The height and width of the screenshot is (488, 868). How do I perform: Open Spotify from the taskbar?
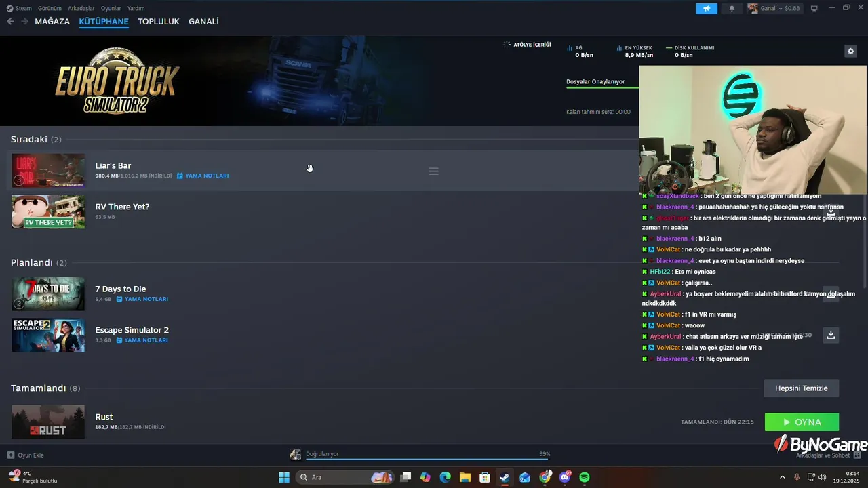(585, 477)
